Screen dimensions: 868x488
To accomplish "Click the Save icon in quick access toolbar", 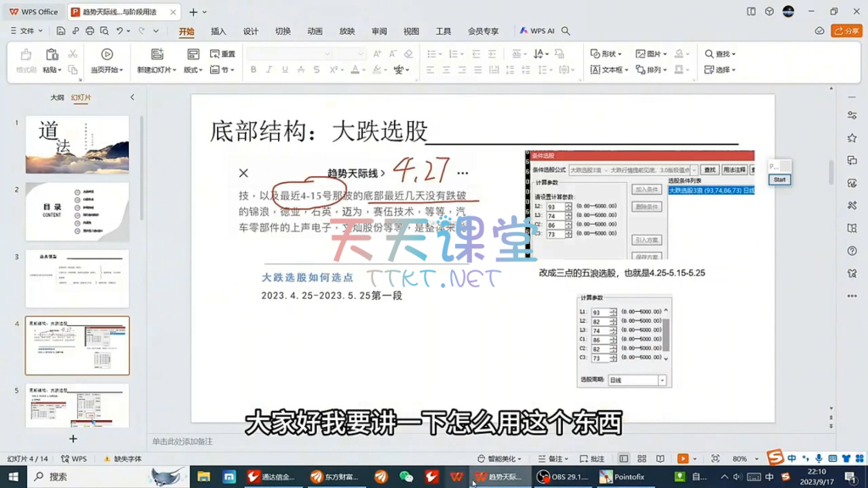I will tap(60, 31).
